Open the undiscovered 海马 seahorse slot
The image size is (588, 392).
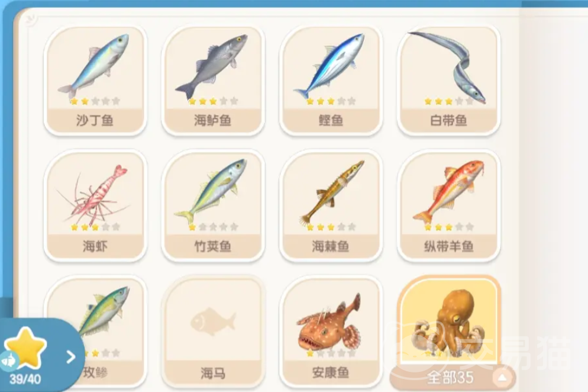click(212, 332)
